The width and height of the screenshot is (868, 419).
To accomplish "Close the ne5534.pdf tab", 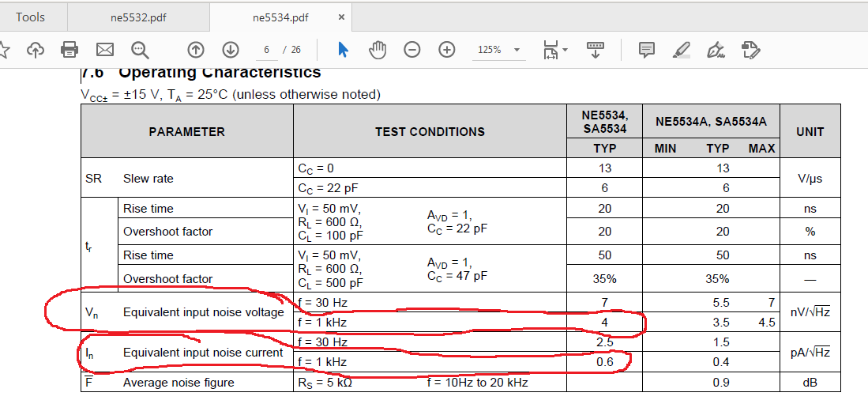I will pyautogui.click(x=341, y=17).
